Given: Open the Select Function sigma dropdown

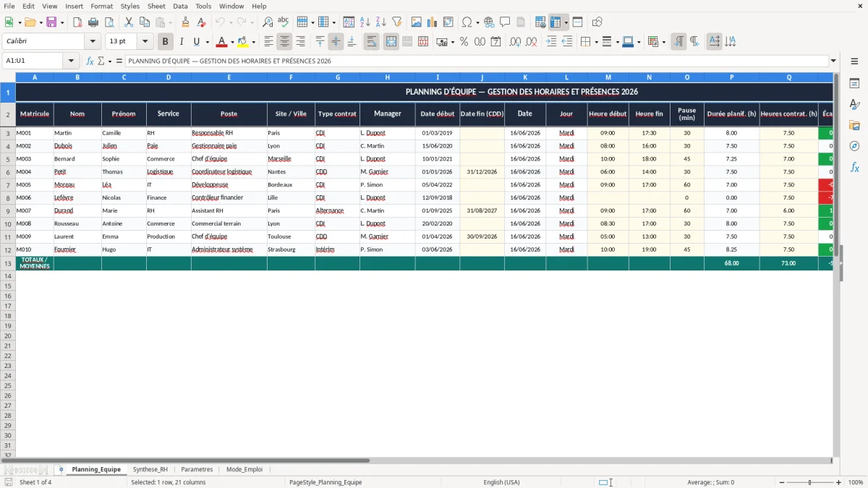Looking at the screenshot, I should pos(111,61).
